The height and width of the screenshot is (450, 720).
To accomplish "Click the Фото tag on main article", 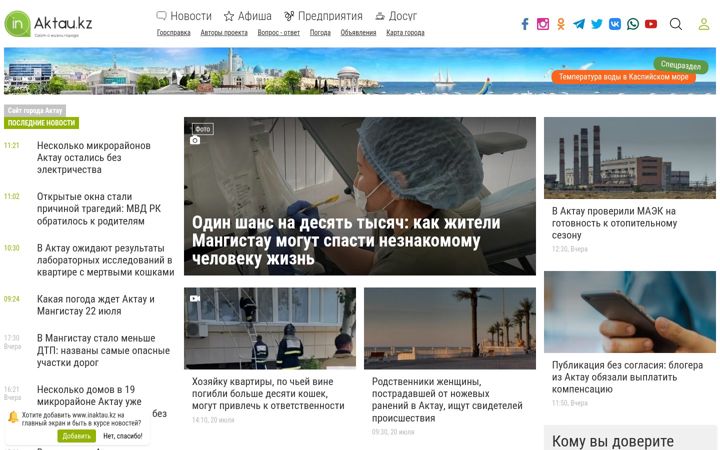I will pos(202,129).
